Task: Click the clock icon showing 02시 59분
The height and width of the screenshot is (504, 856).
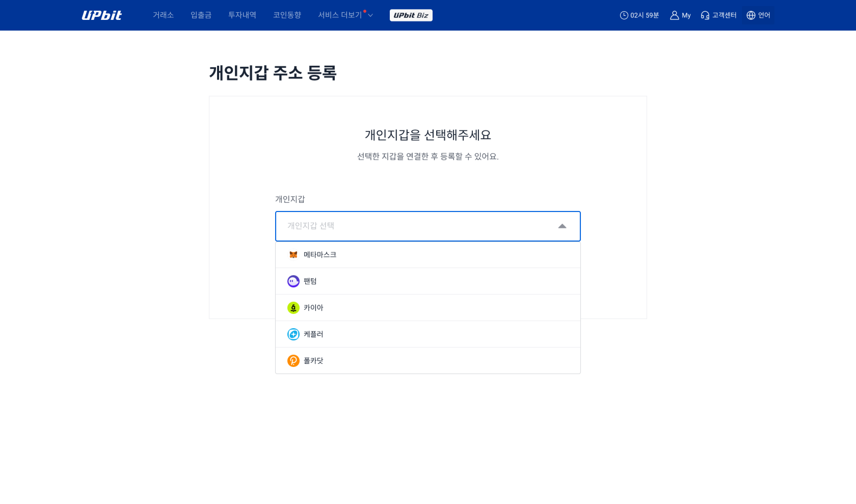Action: (x=624, y=15)
